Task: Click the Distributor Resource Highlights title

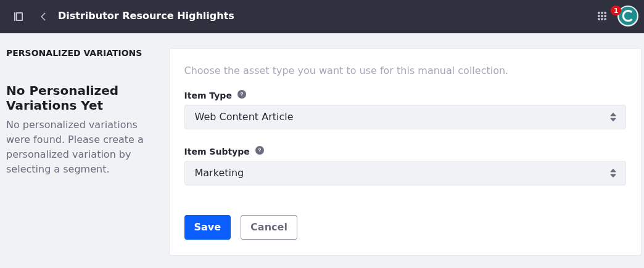Action: [146, 16]
